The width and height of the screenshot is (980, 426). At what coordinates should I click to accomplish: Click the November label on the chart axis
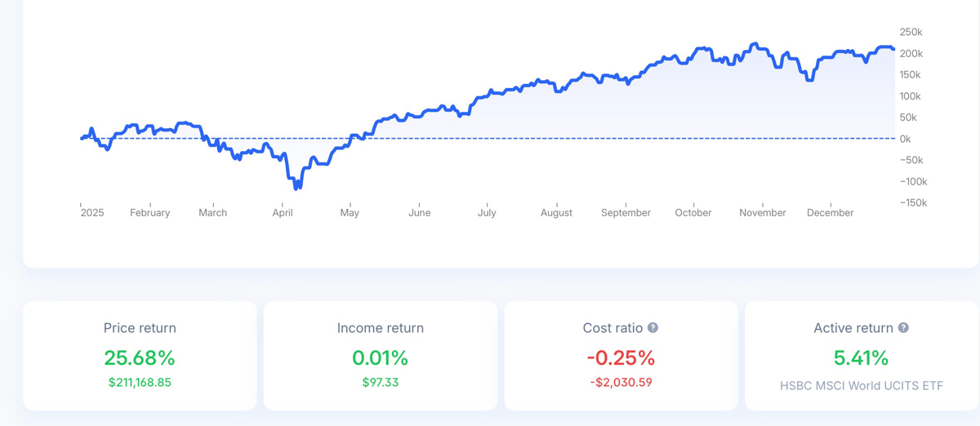[x=762, y=213]
